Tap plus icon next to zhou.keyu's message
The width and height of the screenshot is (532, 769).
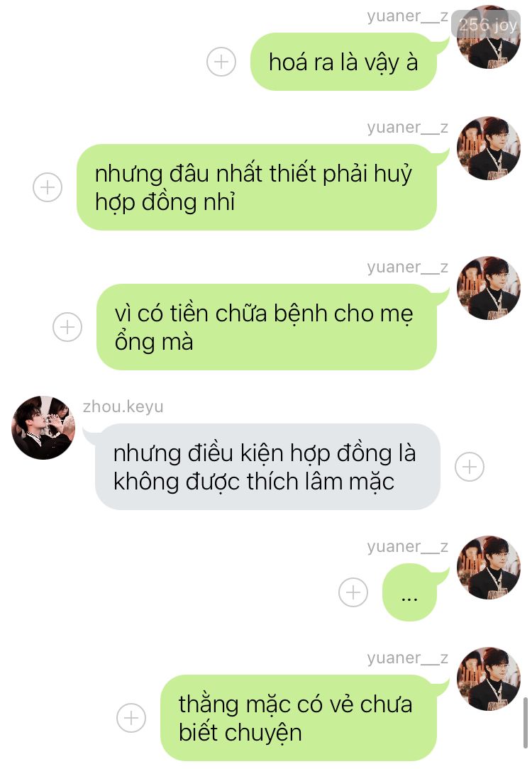pos(470,466)
